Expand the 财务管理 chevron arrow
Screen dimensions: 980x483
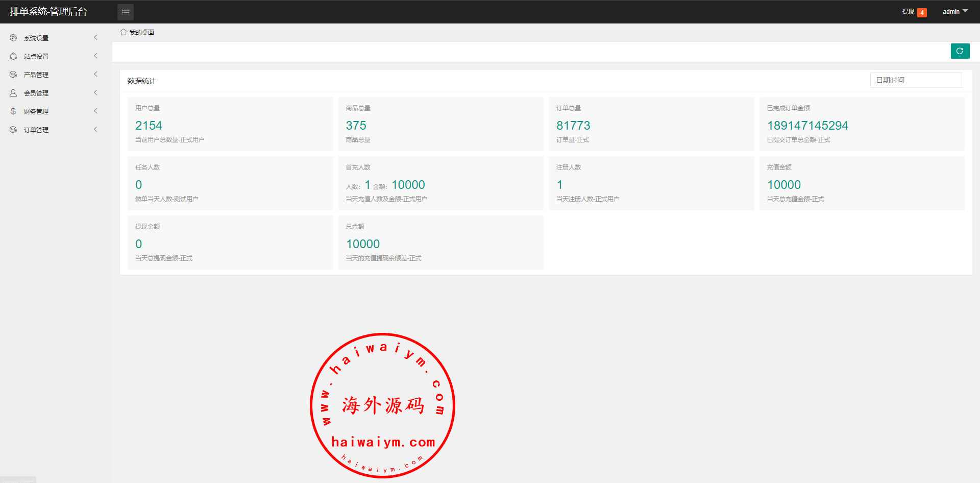(x=95, y=111)
